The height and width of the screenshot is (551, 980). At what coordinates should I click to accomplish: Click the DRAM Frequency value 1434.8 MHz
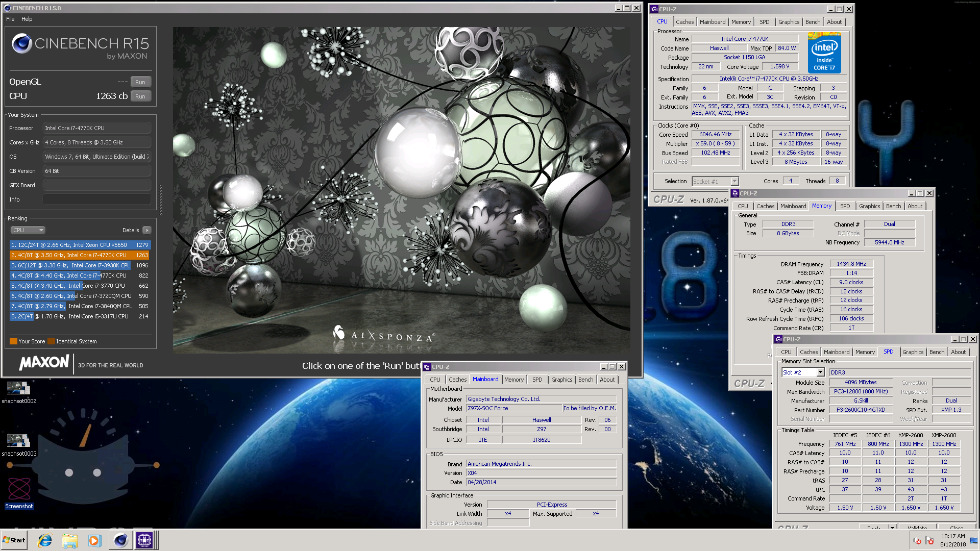[x=851, y=264]
